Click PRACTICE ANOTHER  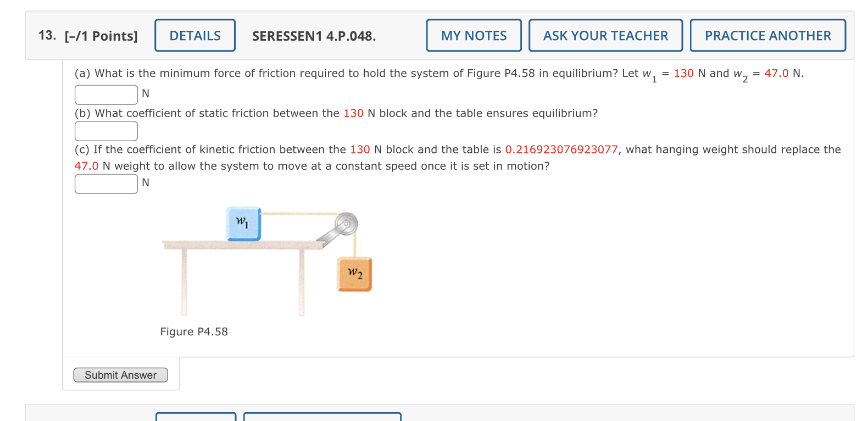tap(767, 35)
